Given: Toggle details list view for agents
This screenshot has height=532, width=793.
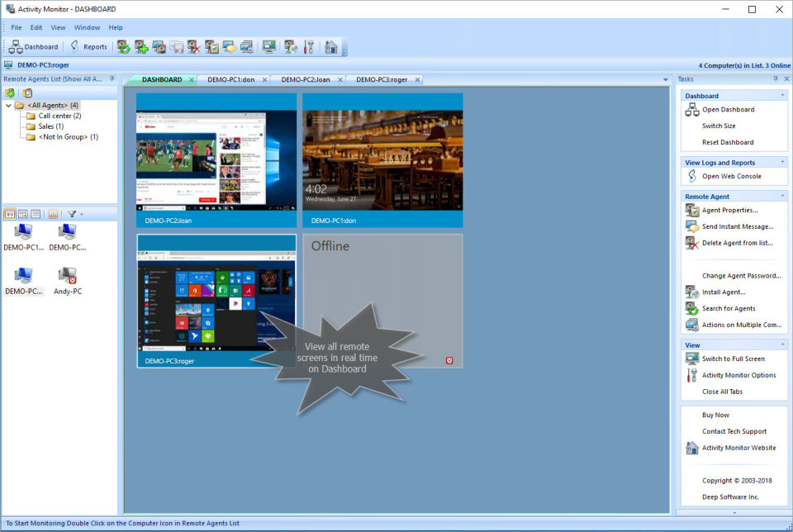Looking at the screenshot, I should coord(36,214).
